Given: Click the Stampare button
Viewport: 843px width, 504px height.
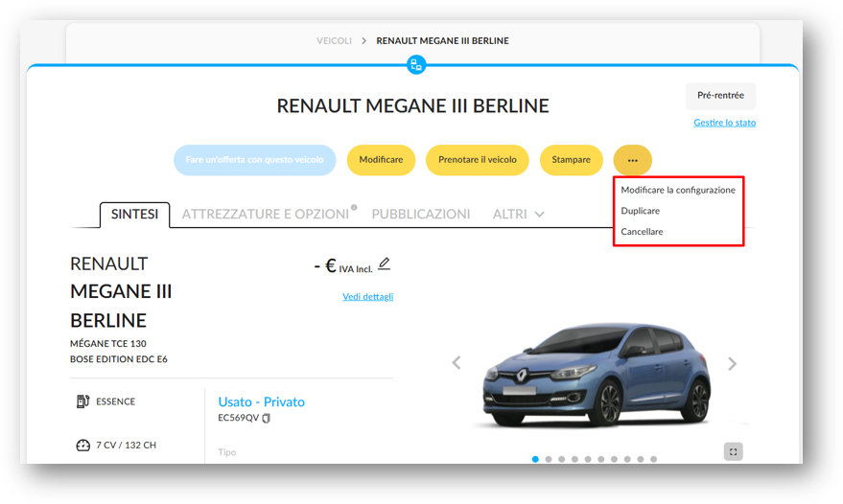Looking at the screenshot, I should pos(571,160).
